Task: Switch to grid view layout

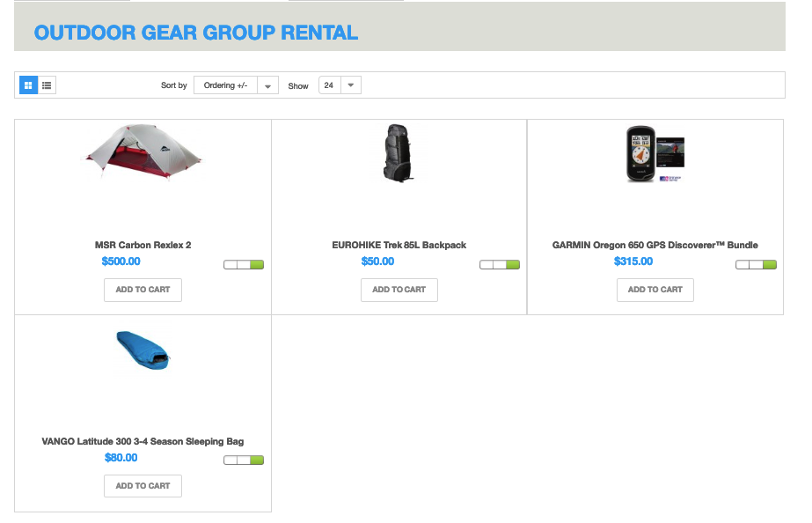Action: (x=28, y=85)
